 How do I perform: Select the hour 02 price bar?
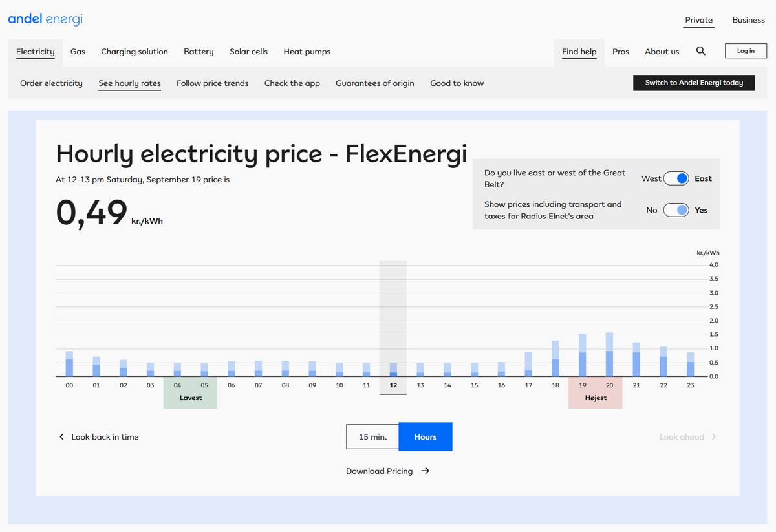click(x=124, y=368)
